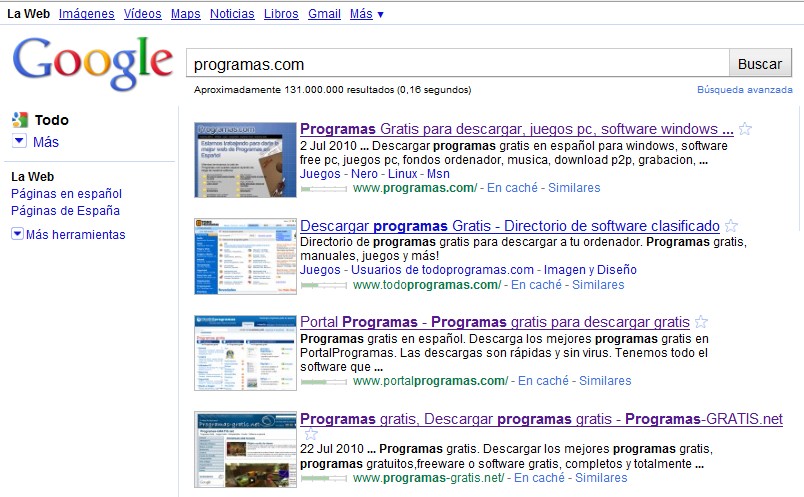The height and width of the screenshot is (497, 804).
Task: Open Juegos sitelink under programas.com result
Action: click(x=320, y=174)
